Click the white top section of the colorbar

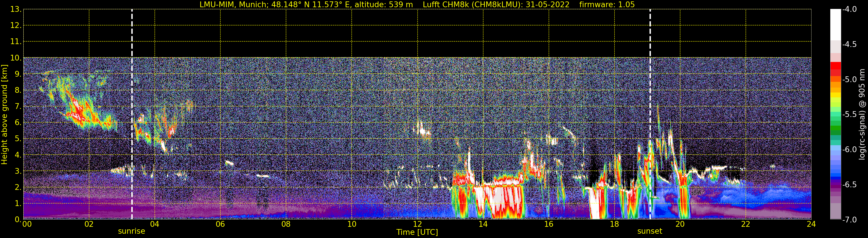point(836,24)
